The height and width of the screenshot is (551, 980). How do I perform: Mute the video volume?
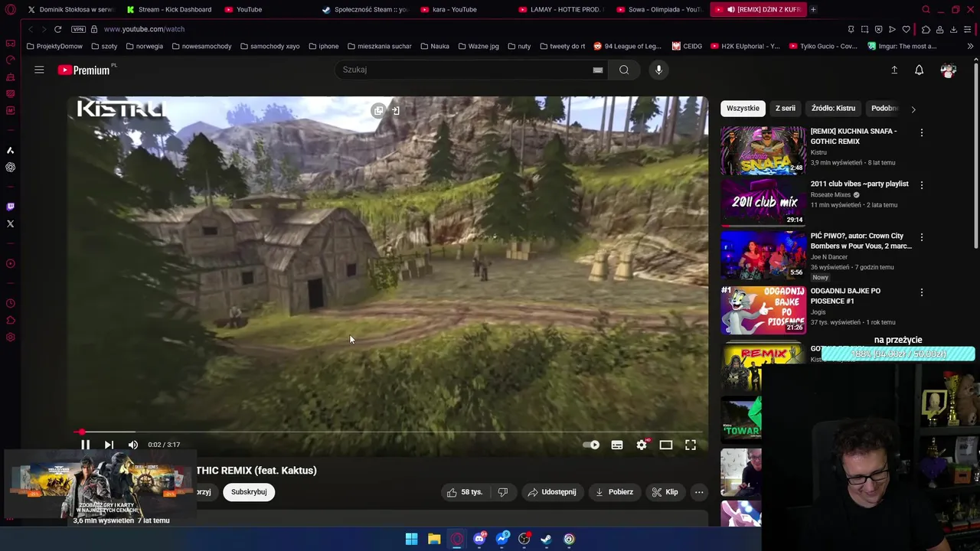(x=133, y=445)
